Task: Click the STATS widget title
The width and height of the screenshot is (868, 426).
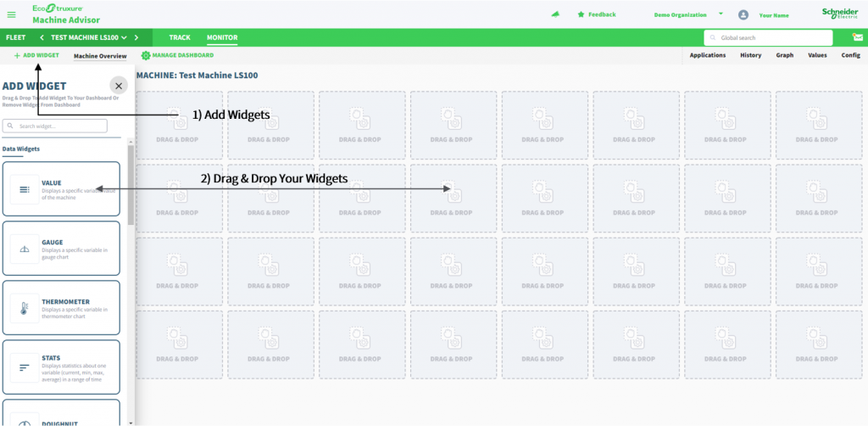Action: tap(51, 358)
